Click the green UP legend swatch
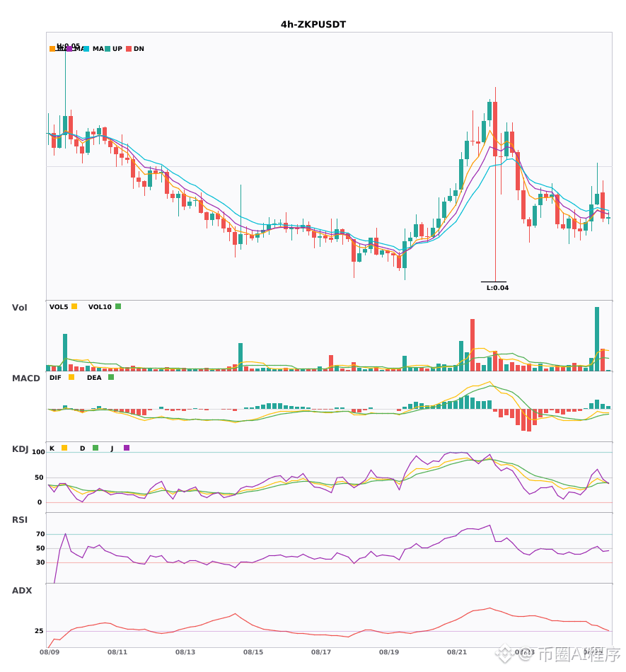Viewport: 626px width, 672px height. coord(108,49)
